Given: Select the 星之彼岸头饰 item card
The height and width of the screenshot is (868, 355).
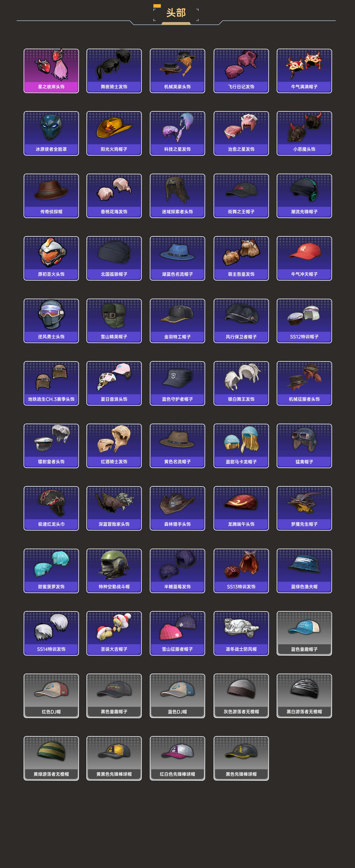Looking at the screenshot, I should tap(51, 71).
